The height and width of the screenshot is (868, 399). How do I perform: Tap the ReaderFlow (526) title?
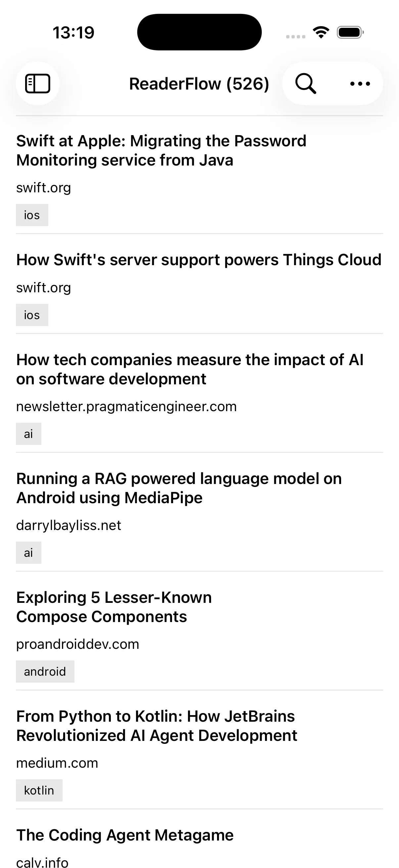[x=199, y=84]
